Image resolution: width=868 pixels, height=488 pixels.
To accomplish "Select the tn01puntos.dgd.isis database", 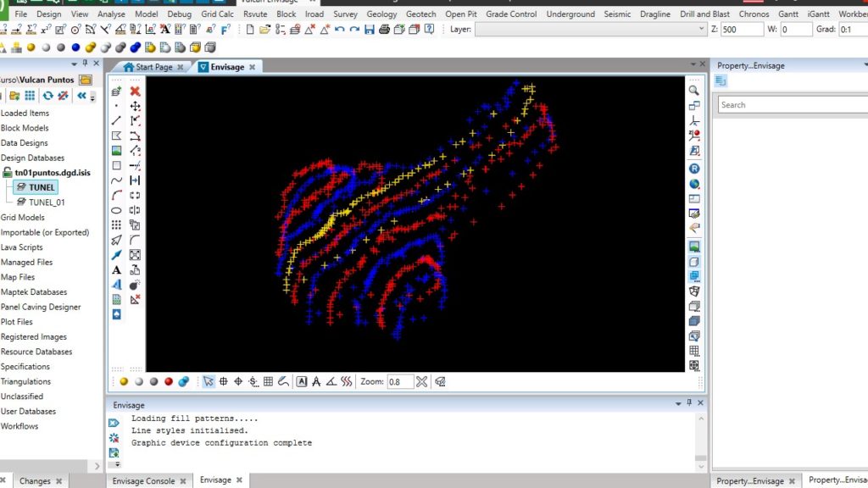I will tap(53, 173).
